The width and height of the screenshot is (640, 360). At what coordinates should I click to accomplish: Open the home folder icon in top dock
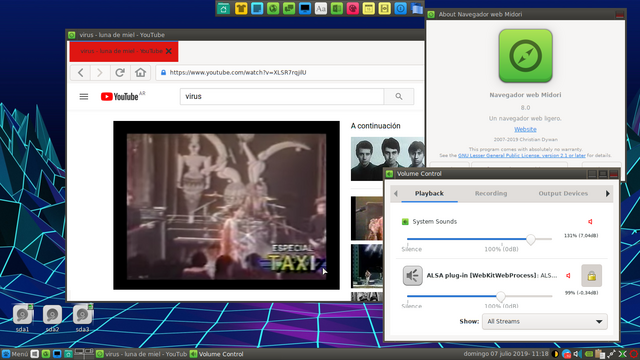pos(223,8)
